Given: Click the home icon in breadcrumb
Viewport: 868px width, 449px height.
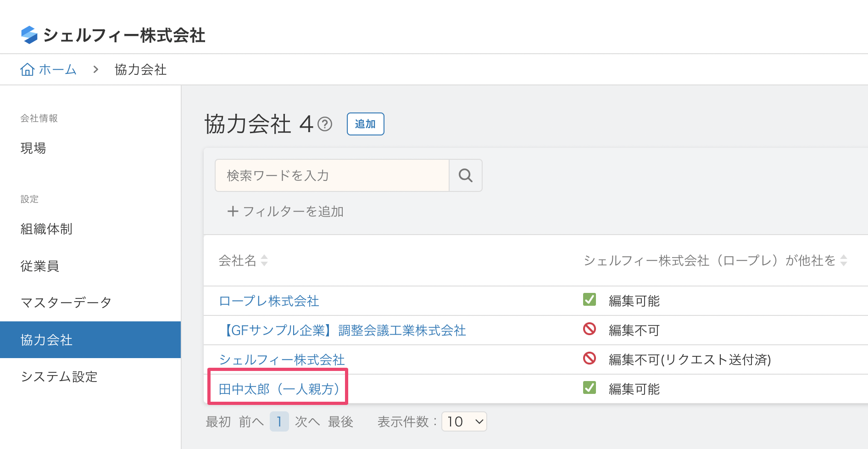Looking at the screenshot, I should click(x=28, y=69).
